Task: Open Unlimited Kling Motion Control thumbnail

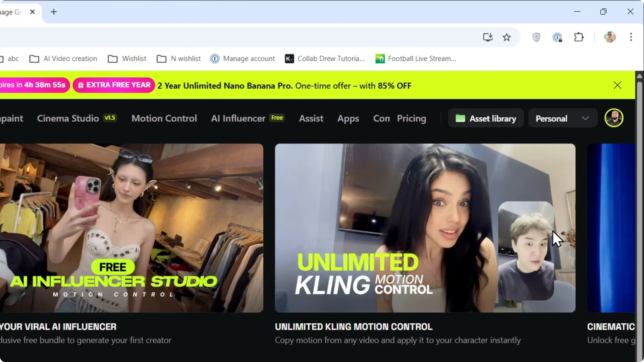Action: click(425, 228)
